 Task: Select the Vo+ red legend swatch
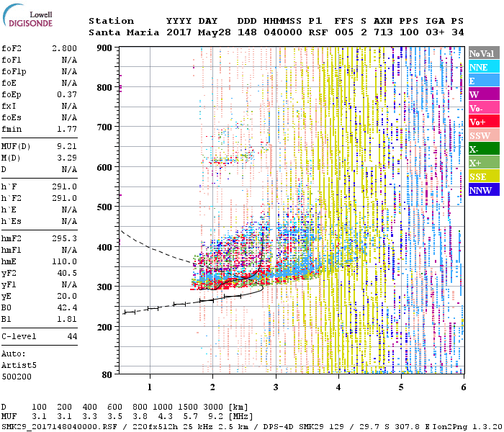coord(484,122)
